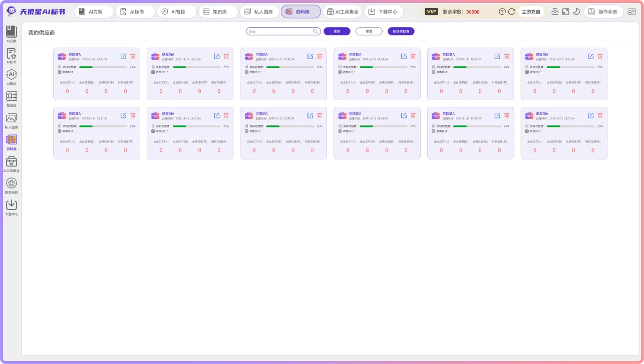Click the edit icon on the top-left supplier card
Viewport: 644px width, 364px height.
pyautogui.click(x=123, y=56)
